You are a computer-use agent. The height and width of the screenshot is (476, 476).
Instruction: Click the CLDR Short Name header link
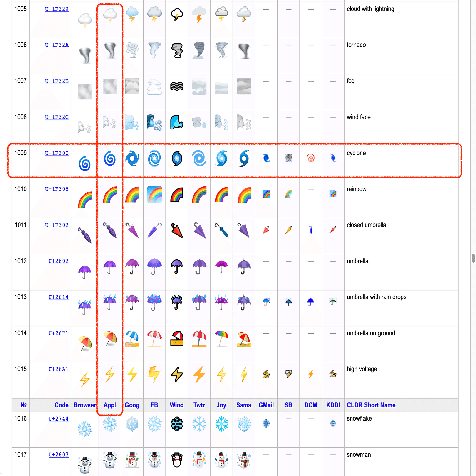coord(371,405)
